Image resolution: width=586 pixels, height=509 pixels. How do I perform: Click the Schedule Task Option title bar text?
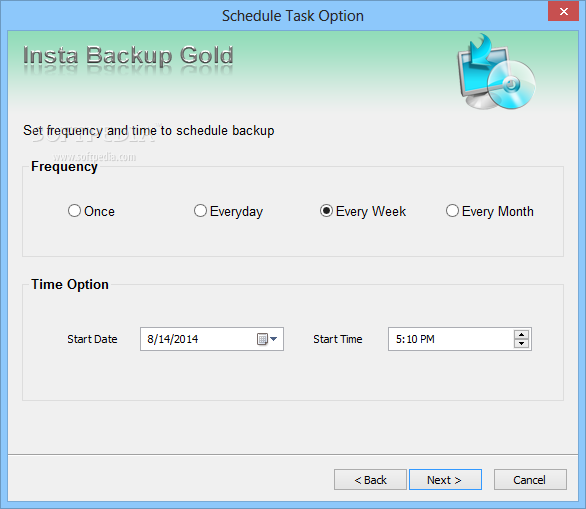tap(293, 16)
